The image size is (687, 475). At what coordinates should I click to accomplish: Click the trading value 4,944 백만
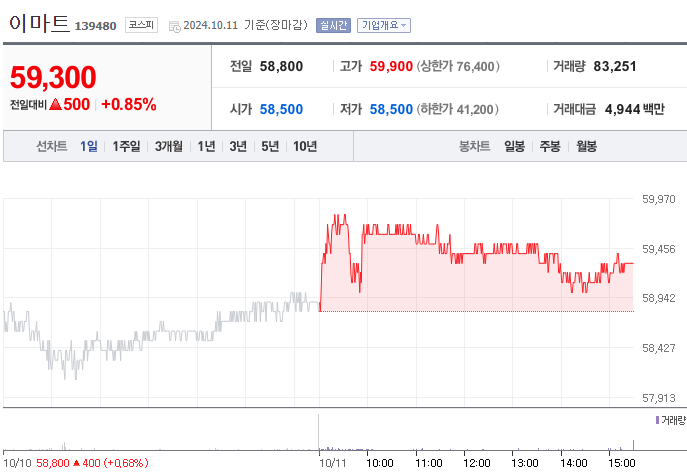pyautogui.click(x=635, y=109)
